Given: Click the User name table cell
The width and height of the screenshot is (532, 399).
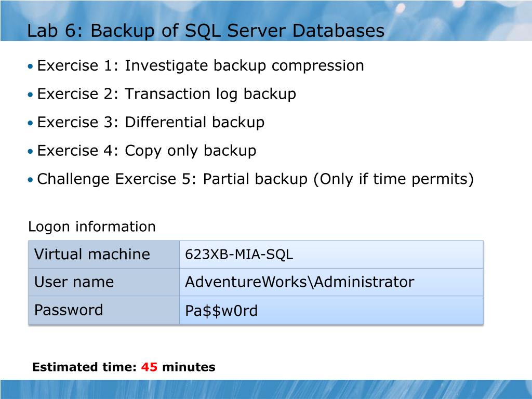Looking at the screenshot, I should pyautogui.click(x=104, y=282).
